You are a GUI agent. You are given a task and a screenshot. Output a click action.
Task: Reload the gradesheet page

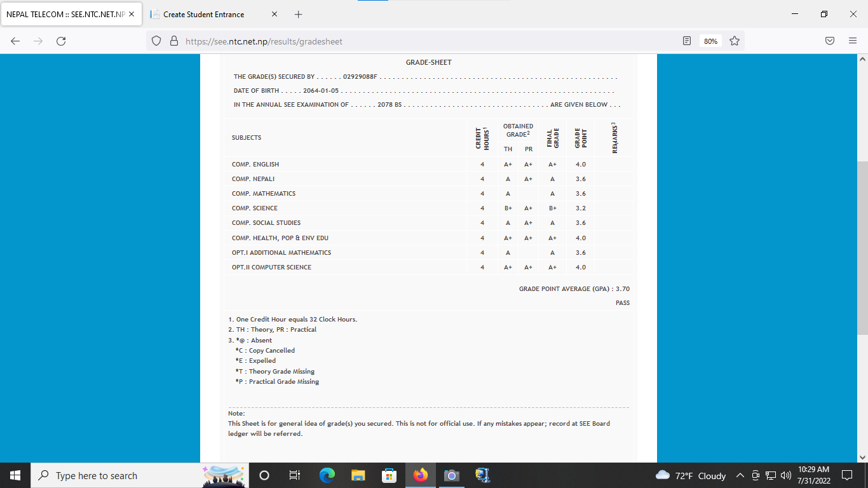(x=61, y=41)
